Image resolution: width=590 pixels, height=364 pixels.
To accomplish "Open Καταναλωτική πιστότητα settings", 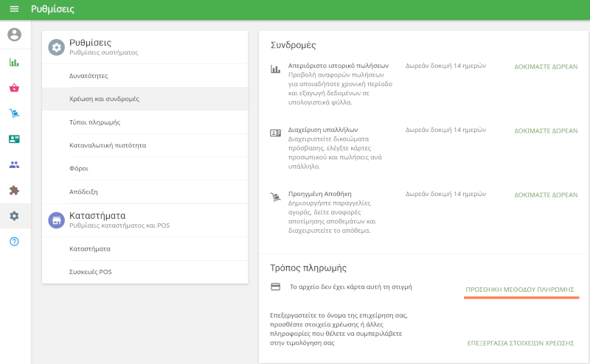I will [x=107, y=145].
